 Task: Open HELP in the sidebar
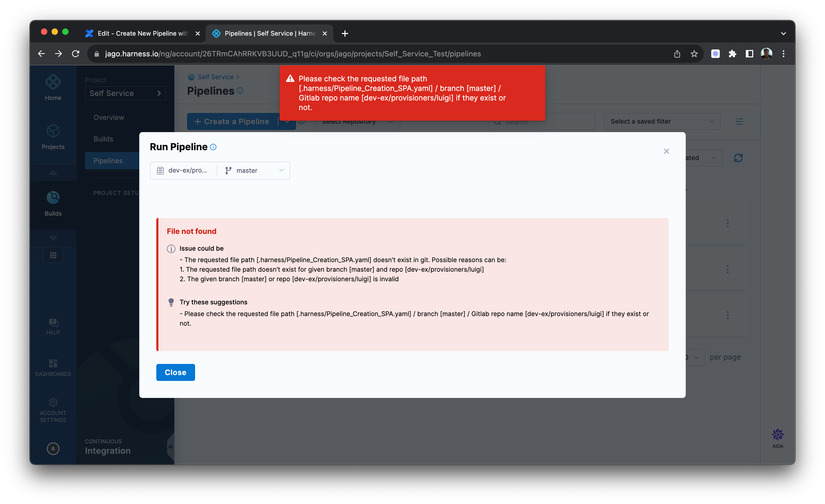click(53, 326)
